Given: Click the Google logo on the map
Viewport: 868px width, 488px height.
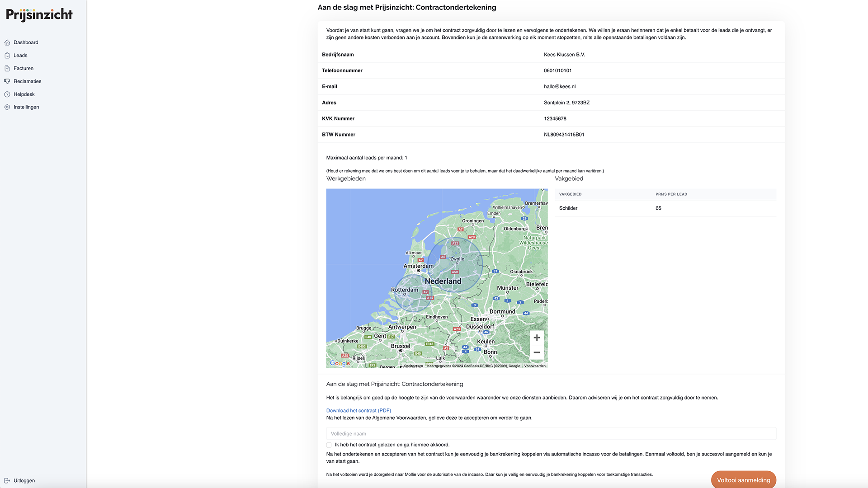Looking at the screenshot, I should tap(340, 363).
